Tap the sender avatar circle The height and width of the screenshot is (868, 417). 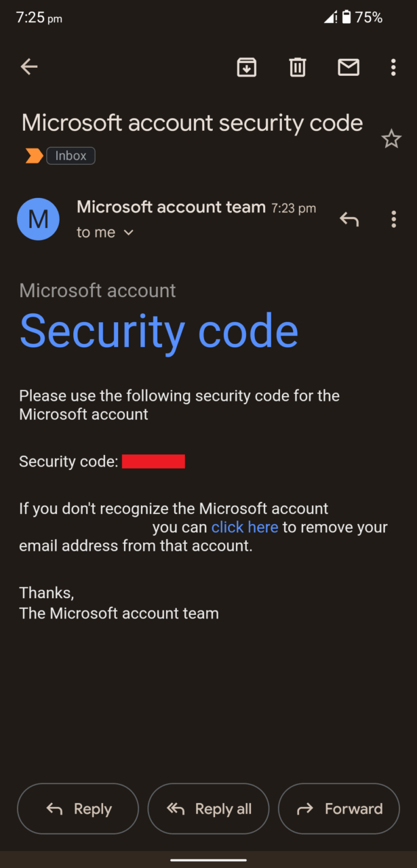(38, 219)
